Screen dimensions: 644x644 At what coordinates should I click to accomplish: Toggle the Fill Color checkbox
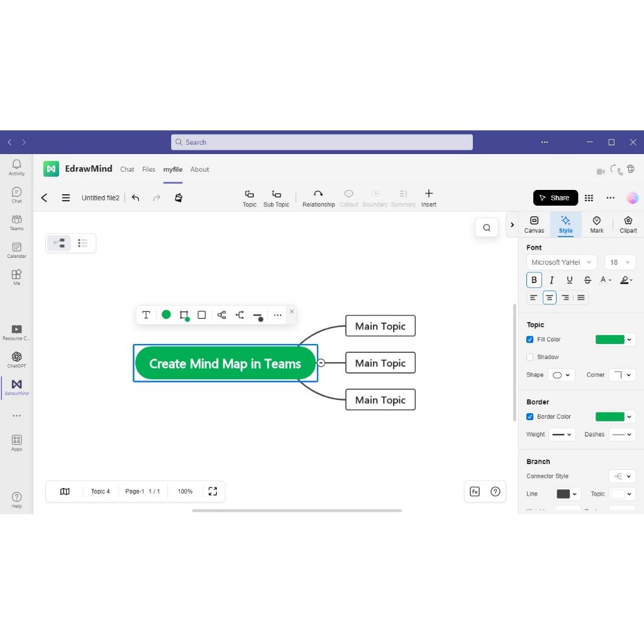pyautogui.click(x=530, y=339)
